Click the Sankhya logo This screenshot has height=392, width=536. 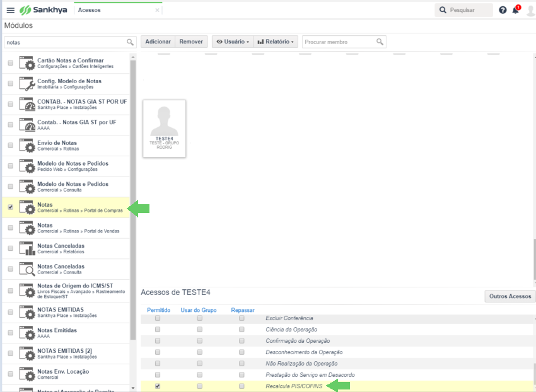pyautogui.click(x=44, y=10)
